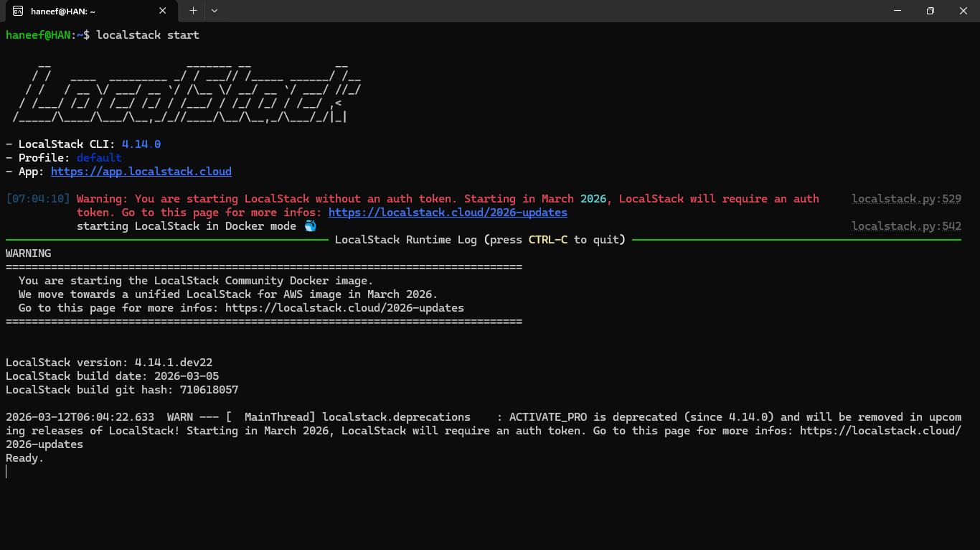Click the localstack.py:529 source reference

[x=906, y=199]
